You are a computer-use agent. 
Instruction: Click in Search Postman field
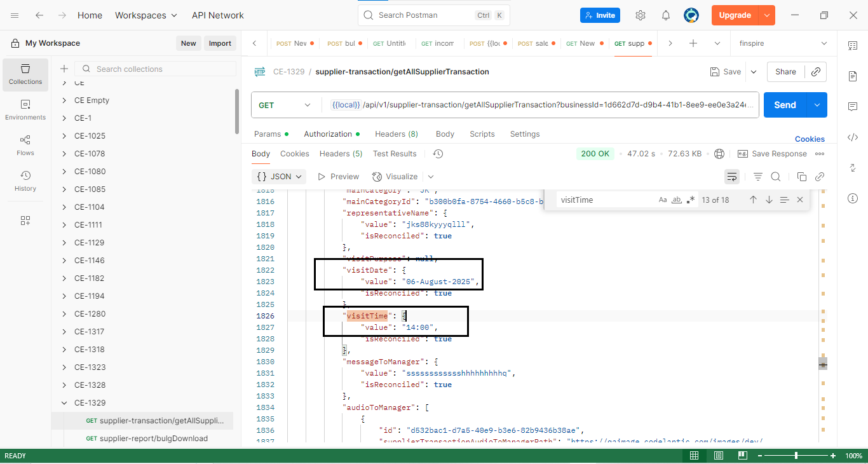tap(433, 15)
